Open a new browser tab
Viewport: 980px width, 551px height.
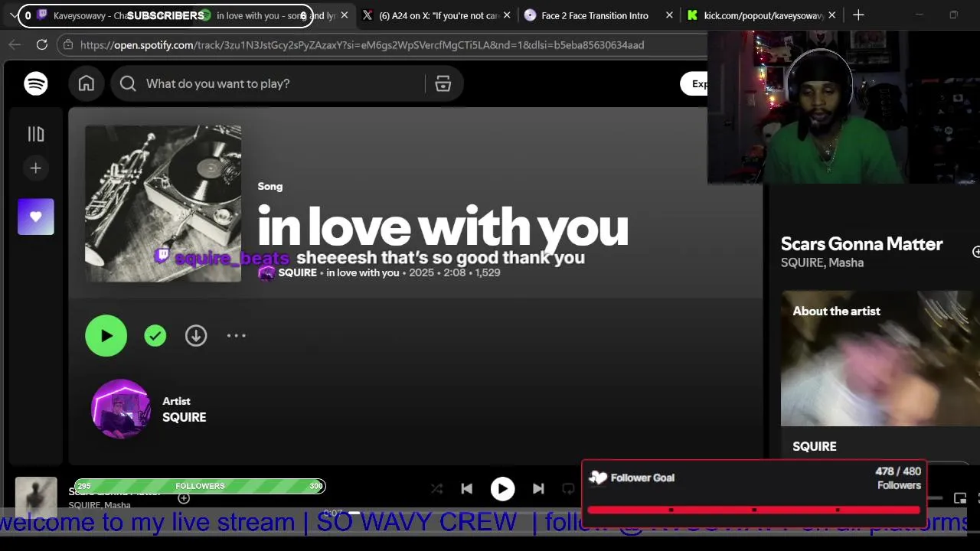(x=858, y=15)
